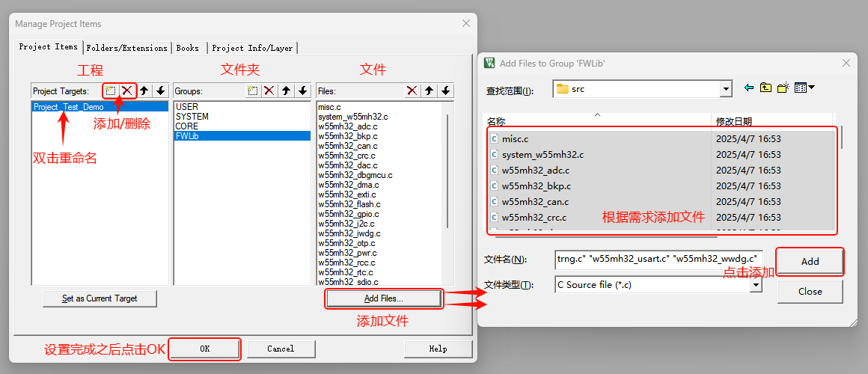Viewport: 868px width, 374px height.
Task: Create a new group via Groups icon
Action: click(253, 91)
